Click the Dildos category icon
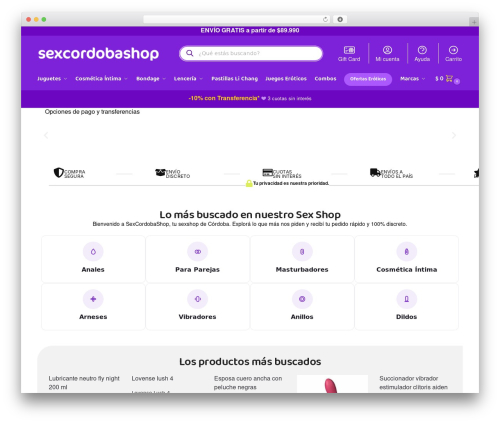This screenshot has width=500, height=423. [x=407, y=299]
